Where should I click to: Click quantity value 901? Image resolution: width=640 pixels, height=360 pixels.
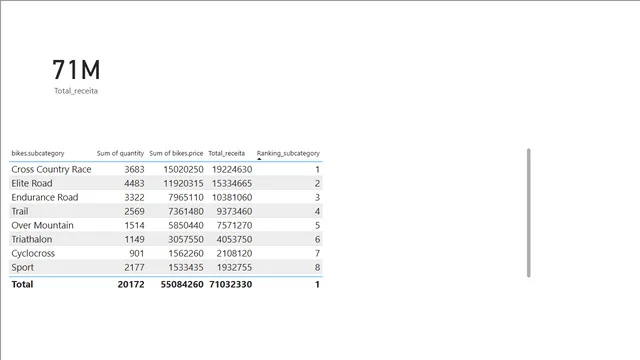coord(137,253)
